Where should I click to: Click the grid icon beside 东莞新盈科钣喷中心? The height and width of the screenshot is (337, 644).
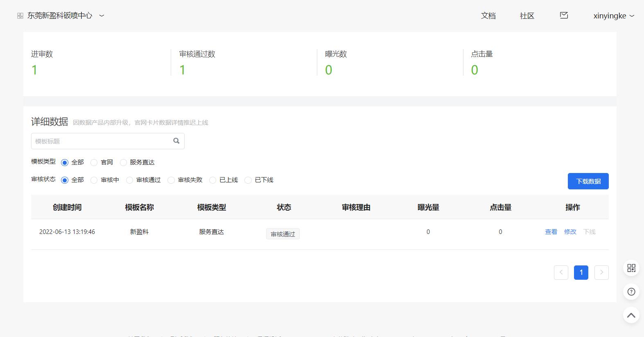coord(20,16)
